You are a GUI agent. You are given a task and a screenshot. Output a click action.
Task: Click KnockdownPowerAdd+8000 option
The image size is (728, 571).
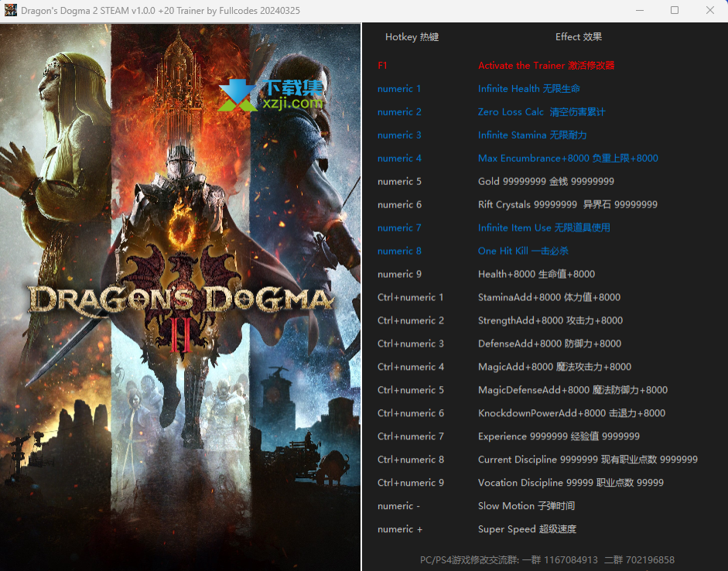pyautogui.click(x=572, y=414)
